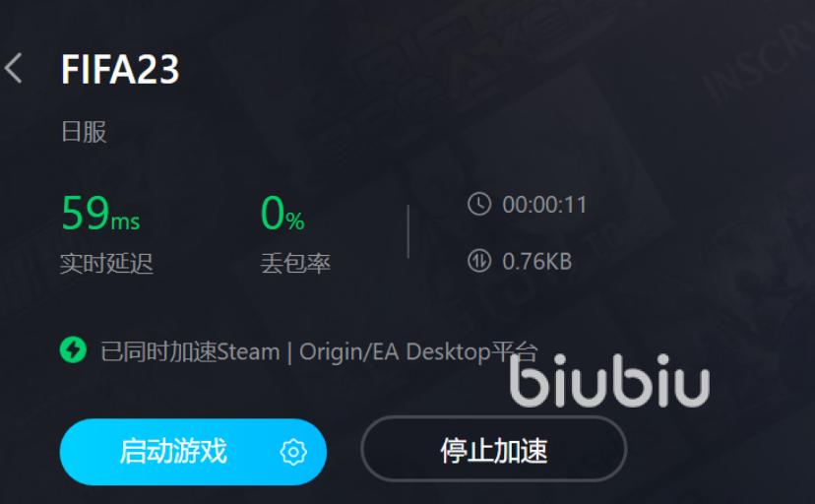Select the FIFA23 game title
This screenshot has width=815, height=504.
[x=120, y=69]
